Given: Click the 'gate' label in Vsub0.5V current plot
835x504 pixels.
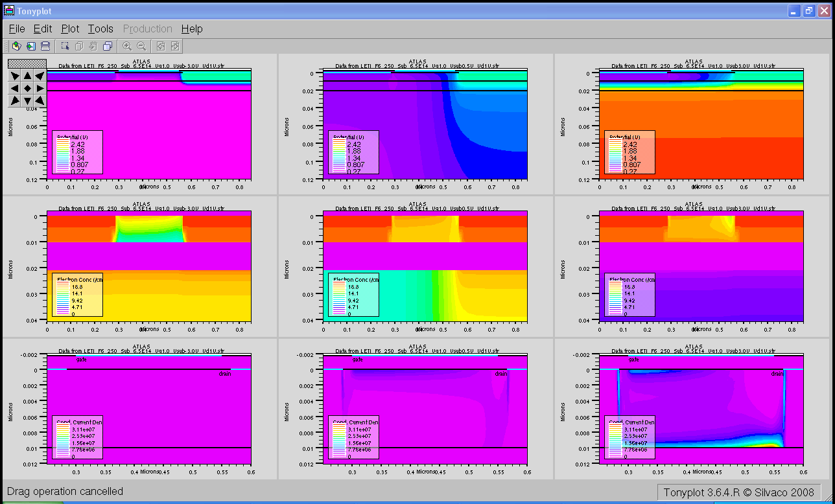Looking at the screenshot, I should 357,359.
